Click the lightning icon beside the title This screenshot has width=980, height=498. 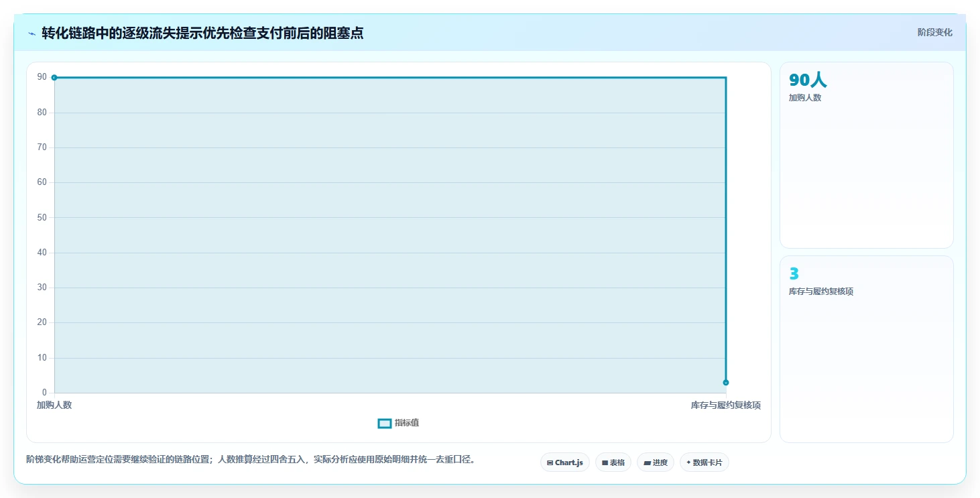click(32, 33)
